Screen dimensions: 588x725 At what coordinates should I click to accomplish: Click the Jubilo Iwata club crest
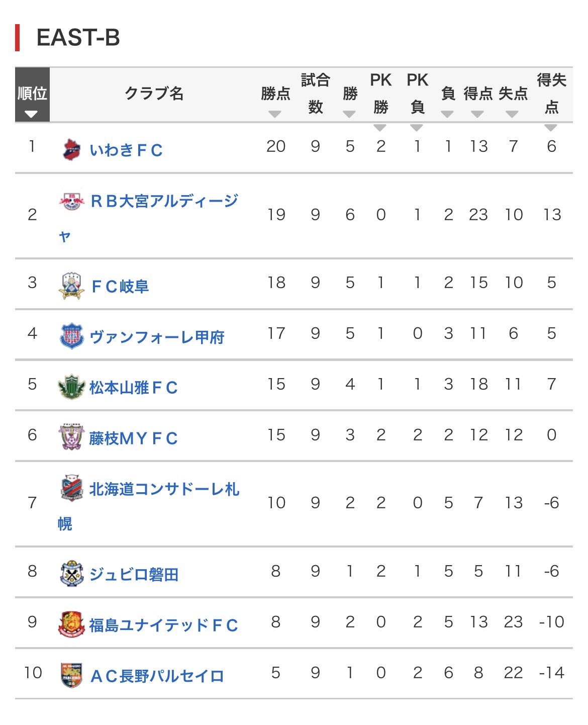(x=71, y=574)
